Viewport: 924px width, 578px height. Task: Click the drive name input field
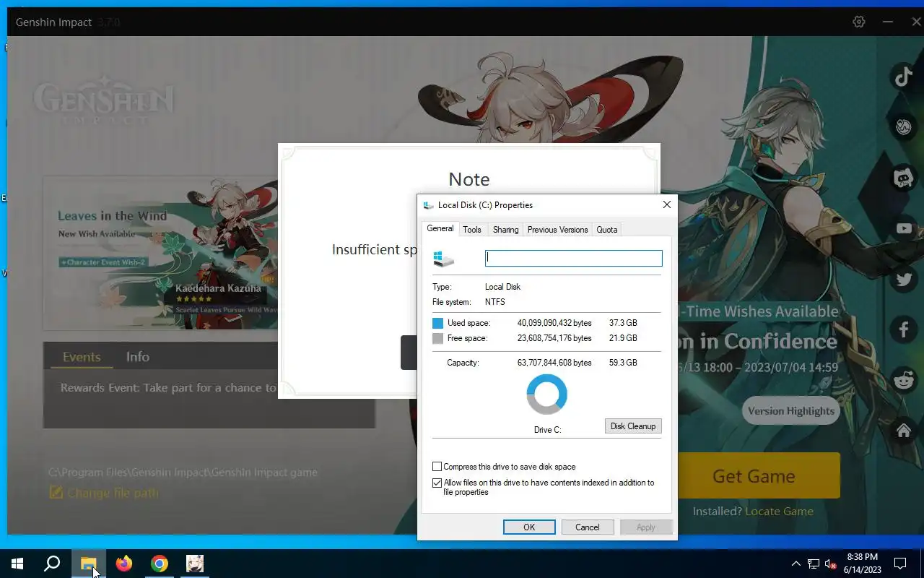tap(574, 258)
